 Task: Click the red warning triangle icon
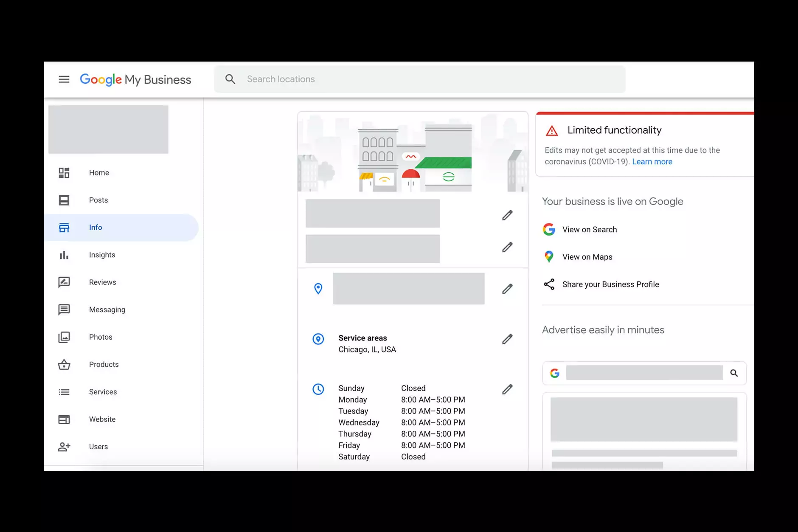coord(552,130)
